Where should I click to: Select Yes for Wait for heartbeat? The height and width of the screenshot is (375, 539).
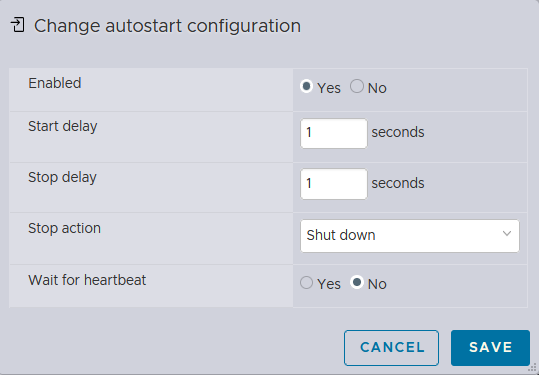(x=306, y=283)
